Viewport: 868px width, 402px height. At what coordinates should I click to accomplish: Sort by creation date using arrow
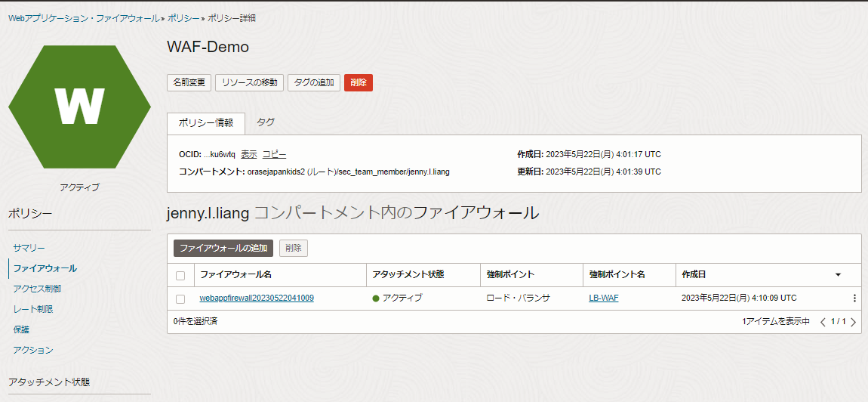pos(838,275)
